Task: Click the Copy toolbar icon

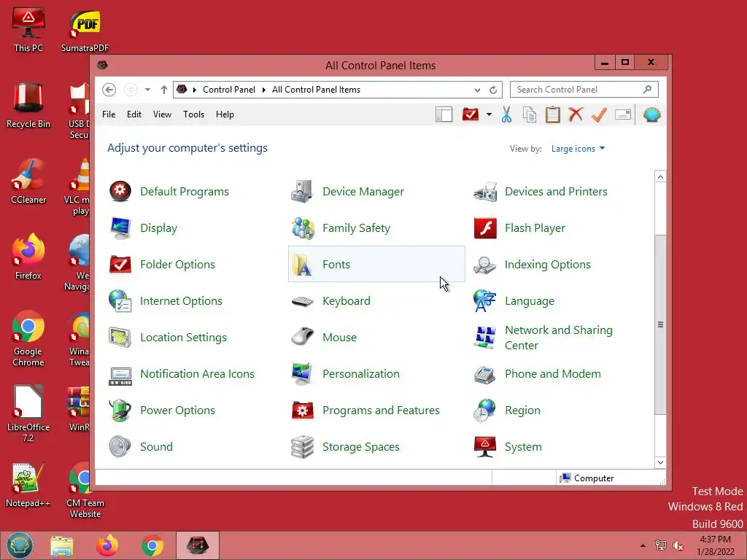Action: pyautogui.click(x=530, y=114)
